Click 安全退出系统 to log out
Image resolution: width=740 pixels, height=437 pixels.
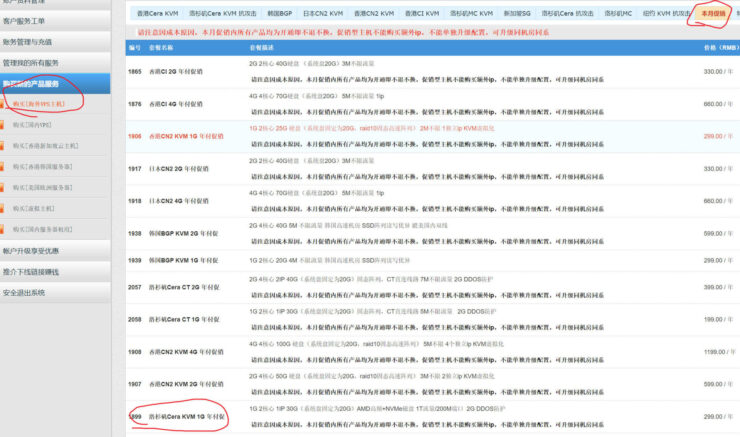(24, 293)
